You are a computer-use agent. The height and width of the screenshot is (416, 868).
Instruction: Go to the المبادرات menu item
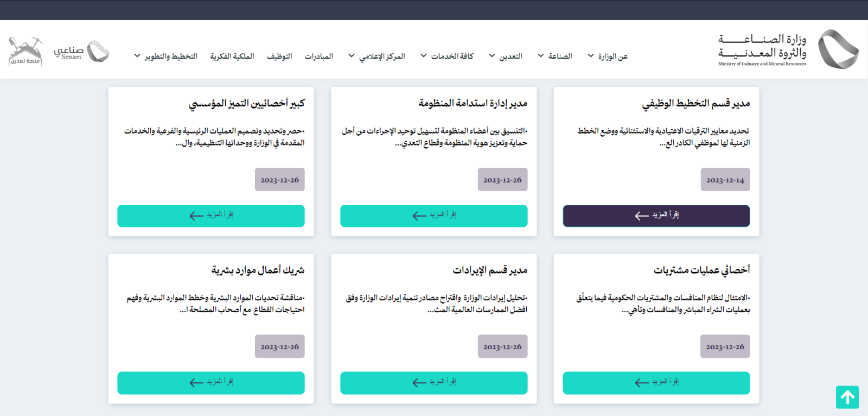pos(318,56)
